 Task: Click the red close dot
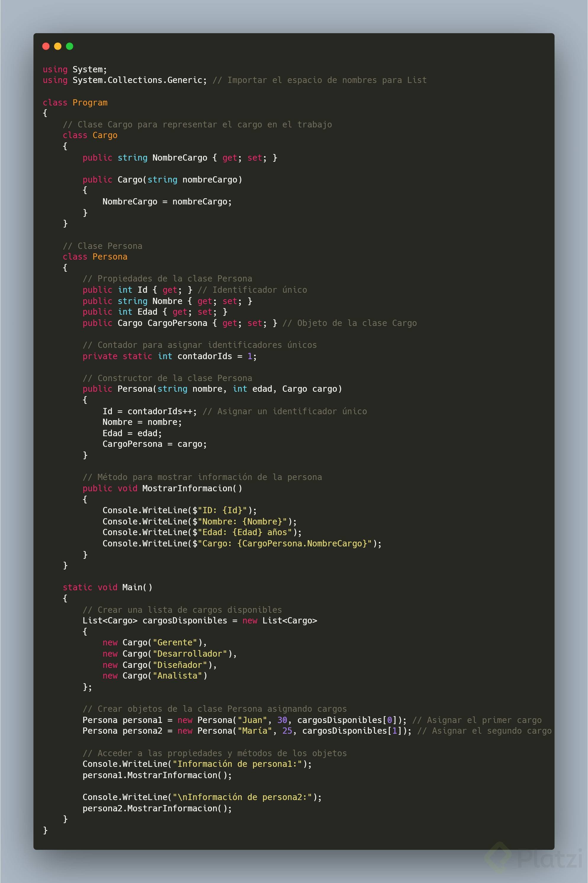[x=46, y=46]
